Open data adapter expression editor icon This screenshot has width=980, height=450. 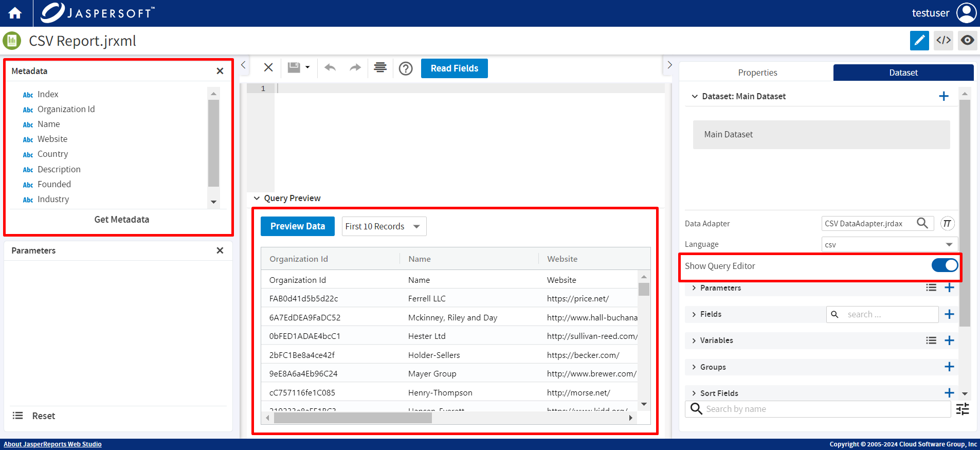coord(947,223)
